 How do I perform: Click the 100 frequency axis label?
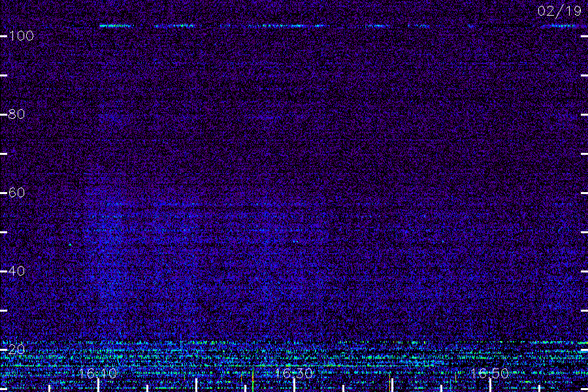[21, 36]
